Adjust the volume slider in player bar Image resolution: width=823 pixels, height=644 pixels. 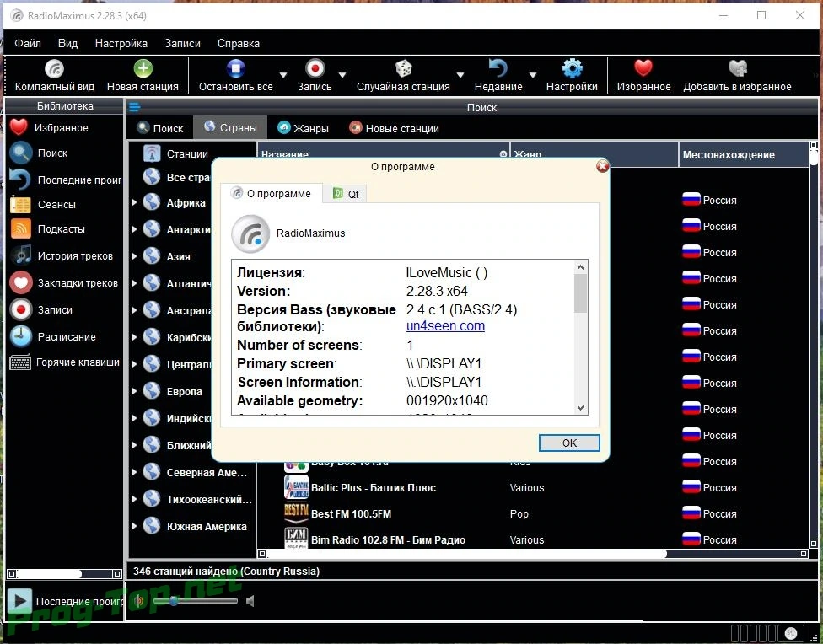[197, 601]
